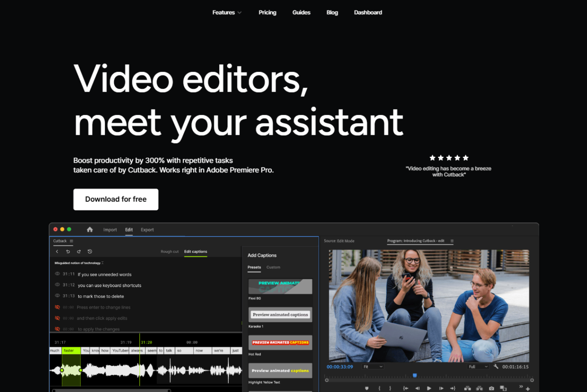Step forward one frame
The width and height of the screenshot is (587, 392).
coord(441,388)
